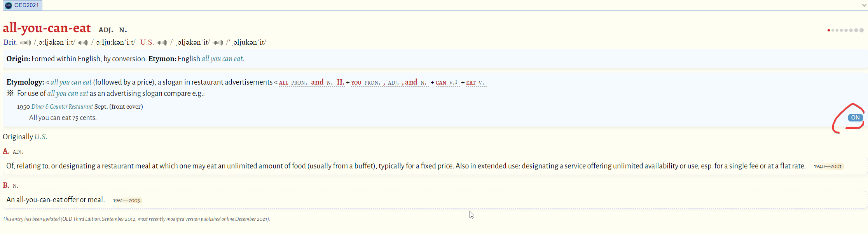868x234 pixels.
Task: Play first U.S. pronunciation audio
Action: [x=162, y=43]
